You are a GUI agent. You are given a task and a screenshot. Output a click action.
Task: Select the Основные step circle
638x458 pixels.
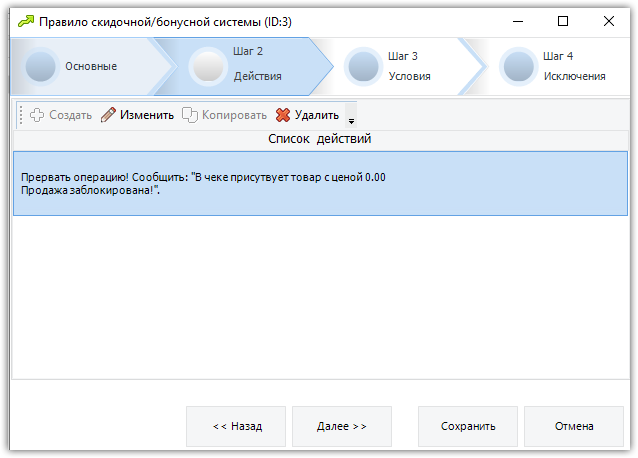[x=40, y=66]
